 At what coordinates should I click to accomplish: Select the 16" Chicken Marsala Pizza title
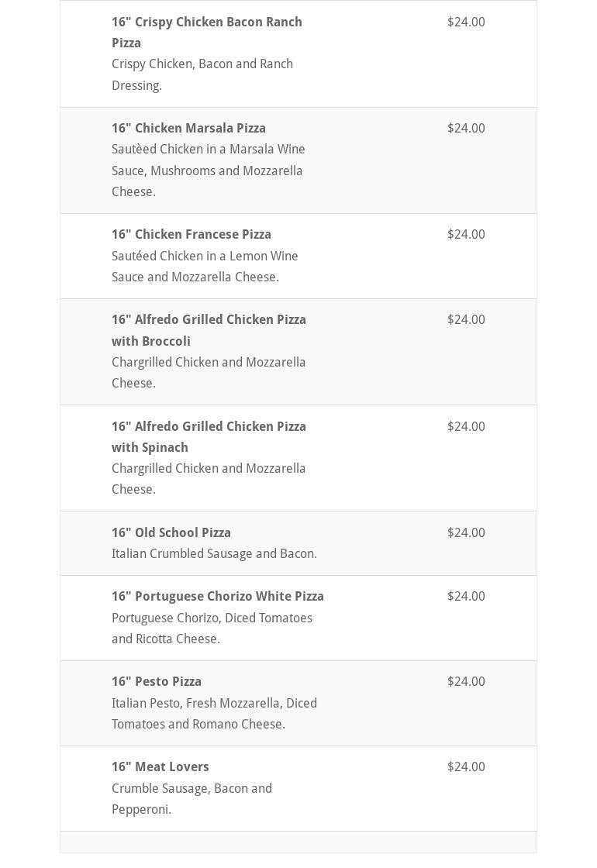pos(188,128)
